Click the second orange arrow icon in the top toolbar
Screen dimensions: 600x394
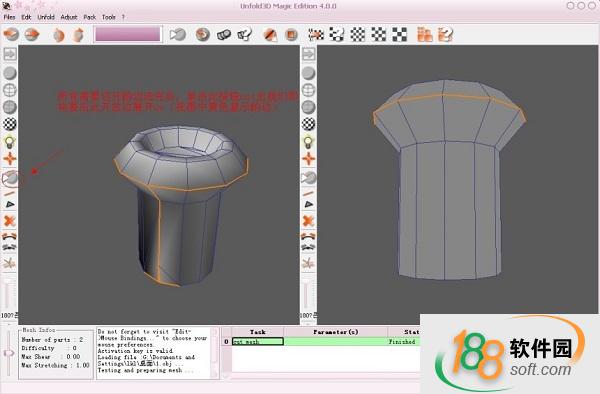32,34
